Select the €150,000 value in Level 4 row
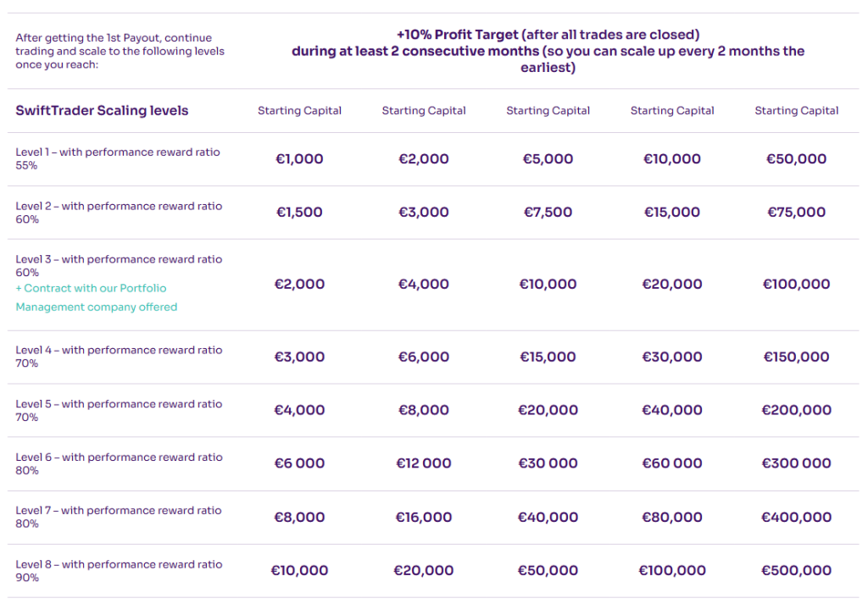Screen dimensions: 868x604 pos(797,357)
